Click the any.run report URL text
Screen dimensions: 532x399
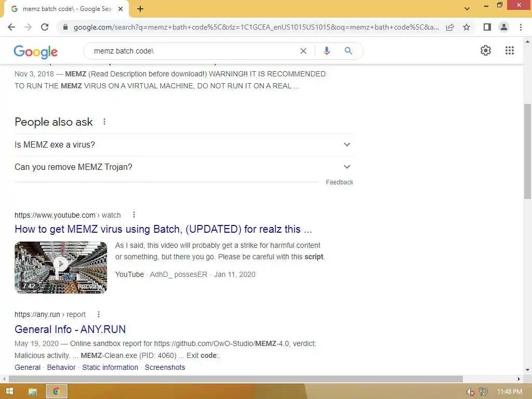pos(50,314)
